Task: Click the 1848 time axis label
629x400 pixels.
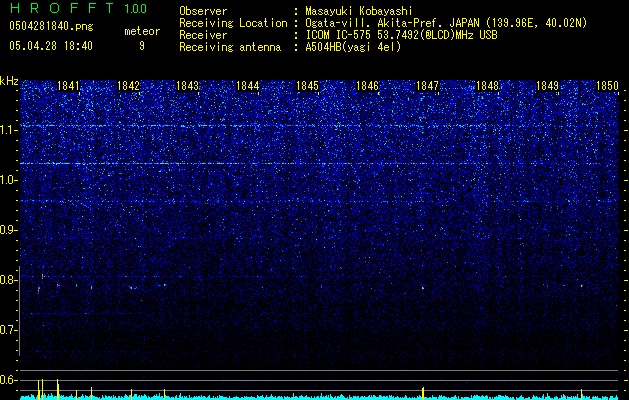Action: point(487,86)
